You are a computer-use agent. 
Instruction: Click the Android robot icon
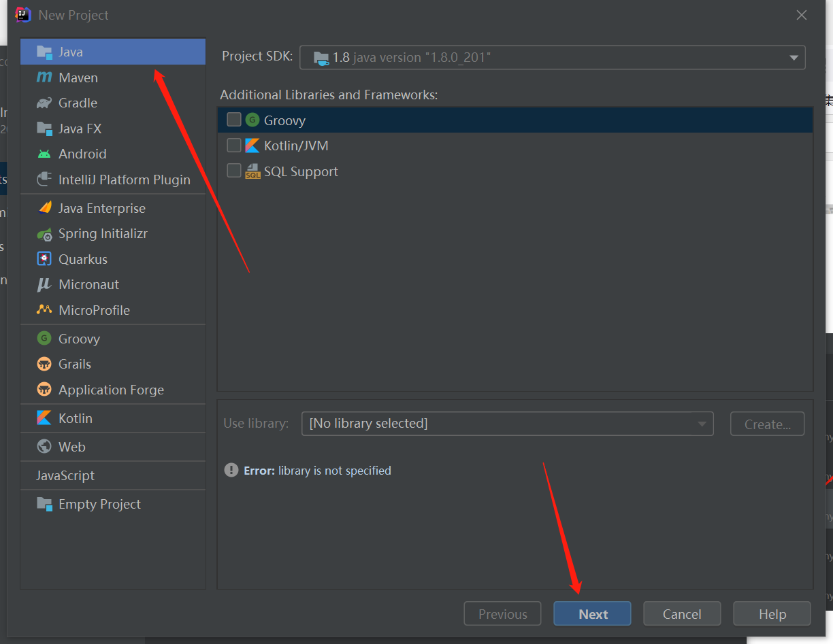(44, 154)
